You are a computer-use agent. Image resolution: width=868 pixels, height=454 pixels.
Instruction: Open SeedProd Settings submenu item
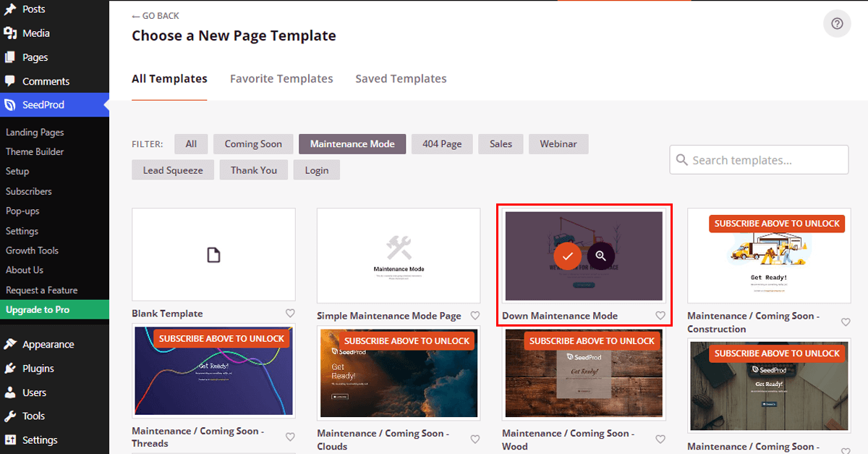[x=22, y=231]
